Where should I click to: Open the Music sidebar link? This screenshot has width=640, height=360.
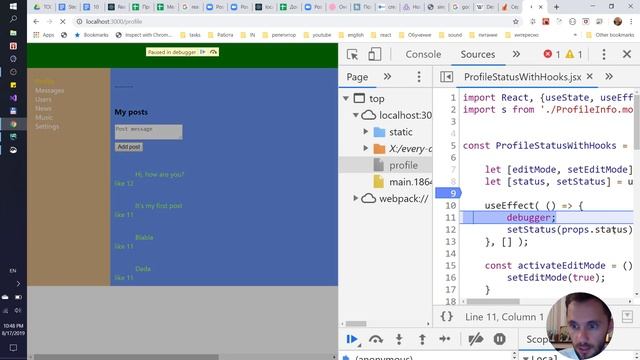coord(44,118)
